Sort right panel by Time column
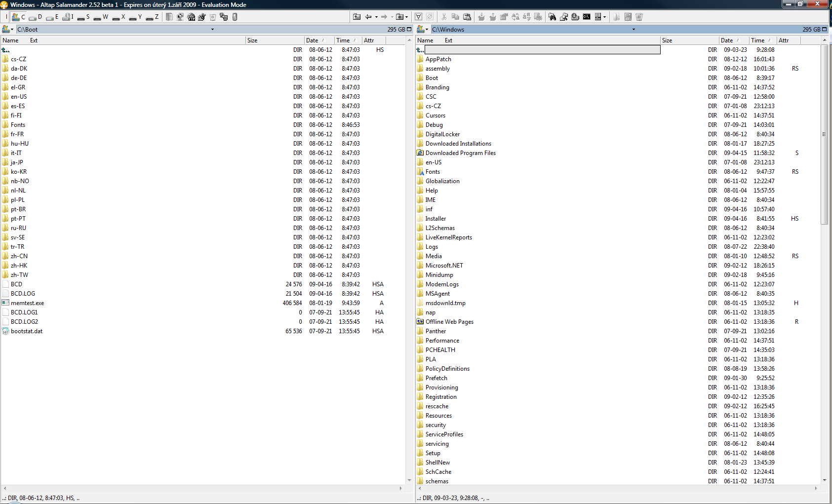The height and width of the screenshot is (504, 832). pos(762,40)
